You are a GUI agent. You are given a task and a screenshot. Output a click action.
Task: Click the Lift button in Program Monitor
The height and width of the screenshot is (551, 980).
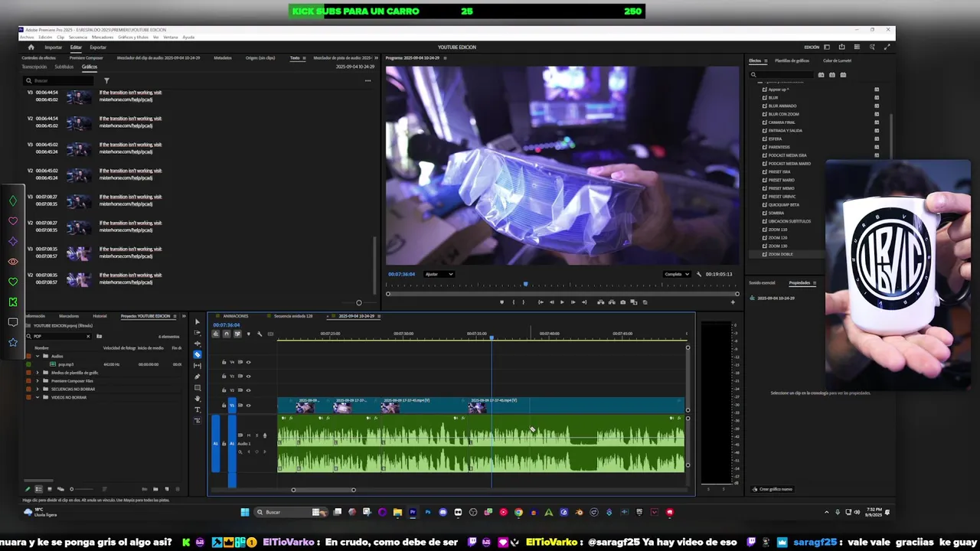point(601,302)
